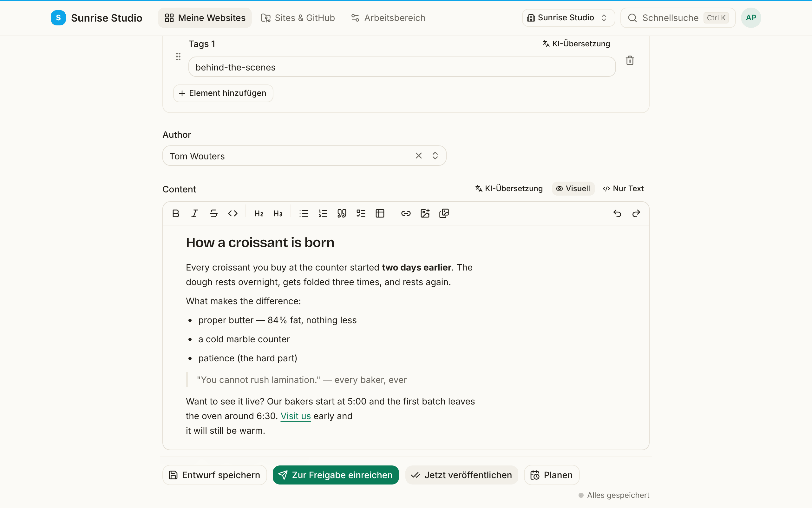
Task: Delete the behind-the-scenes tag
Action: 630,60
